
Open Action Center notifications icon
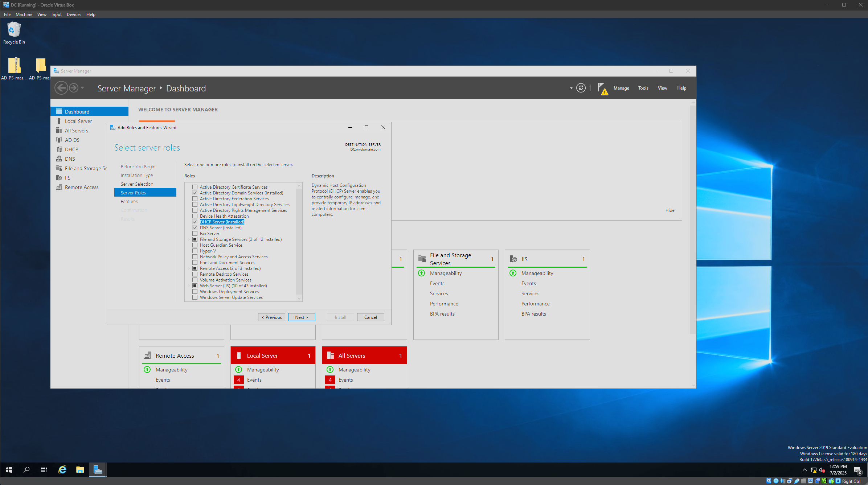point(858,470)
